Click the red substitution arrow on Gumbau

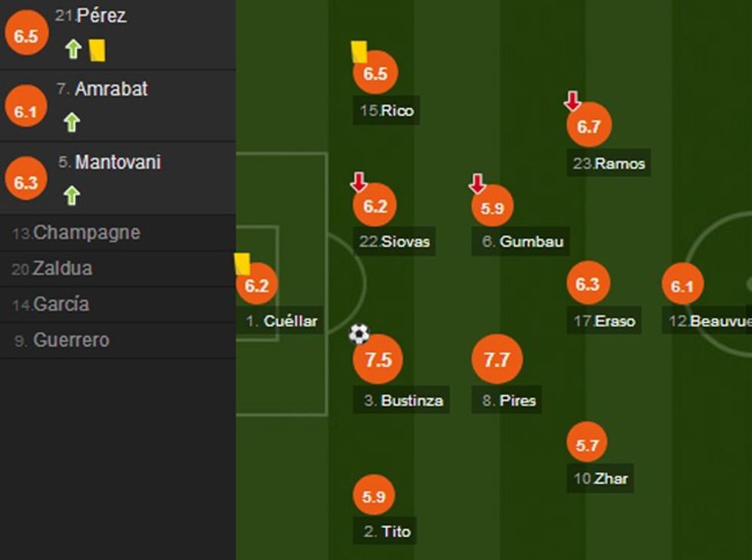tap(477, 183)
